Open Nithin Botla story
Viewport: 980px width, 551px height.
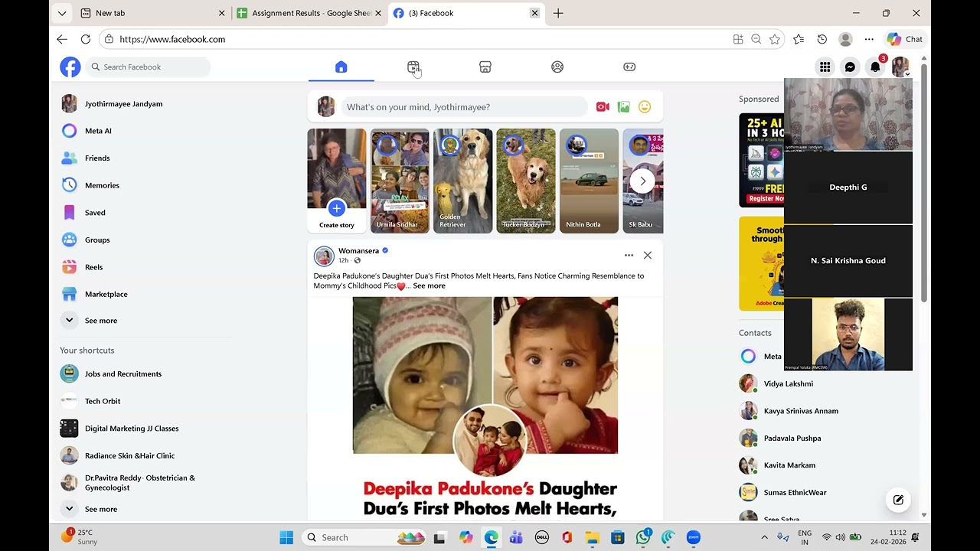[x=589, y=181]
